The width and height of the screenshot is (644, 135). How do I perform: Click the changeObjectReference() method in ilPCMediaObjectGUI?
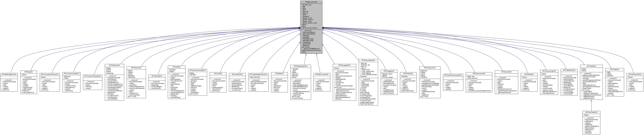coord(301,91)
